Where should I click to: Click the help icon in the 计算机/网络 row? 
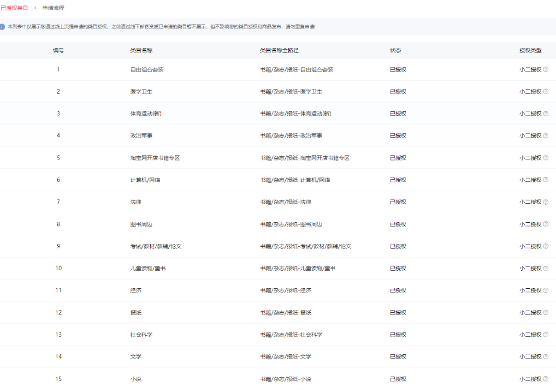click(546, 180)
